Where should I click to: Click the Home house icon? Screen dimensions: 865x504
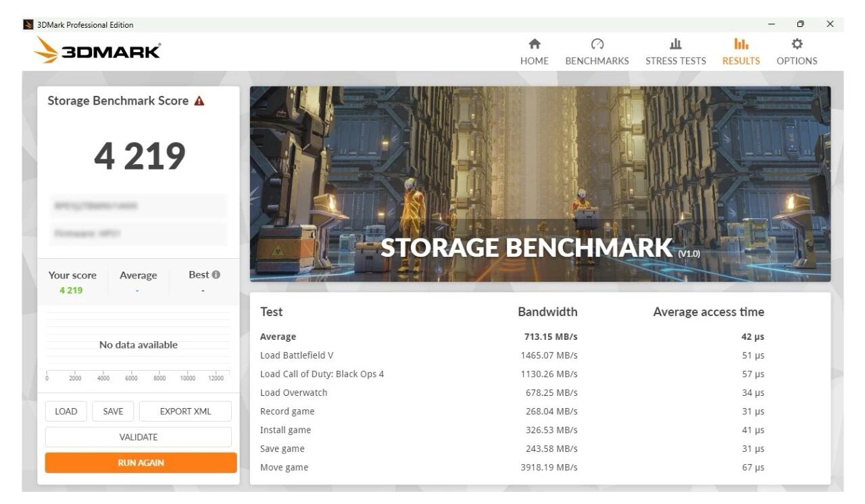[x=534, y=44]
